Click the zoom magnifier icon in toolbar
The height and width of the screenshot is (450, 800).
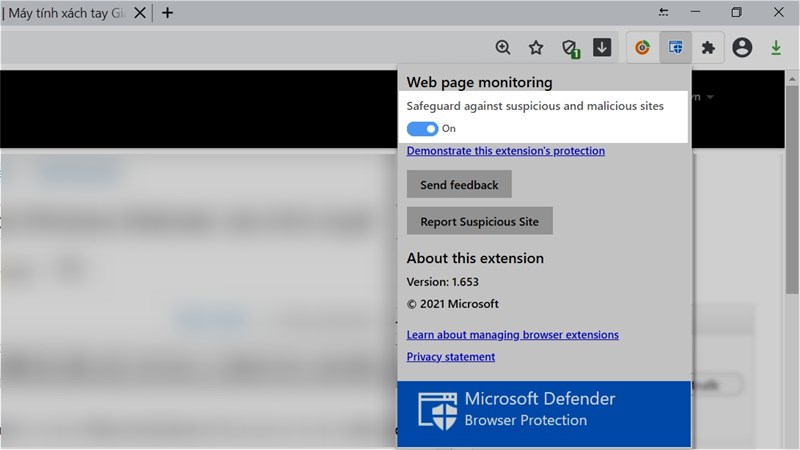point(503,47)
